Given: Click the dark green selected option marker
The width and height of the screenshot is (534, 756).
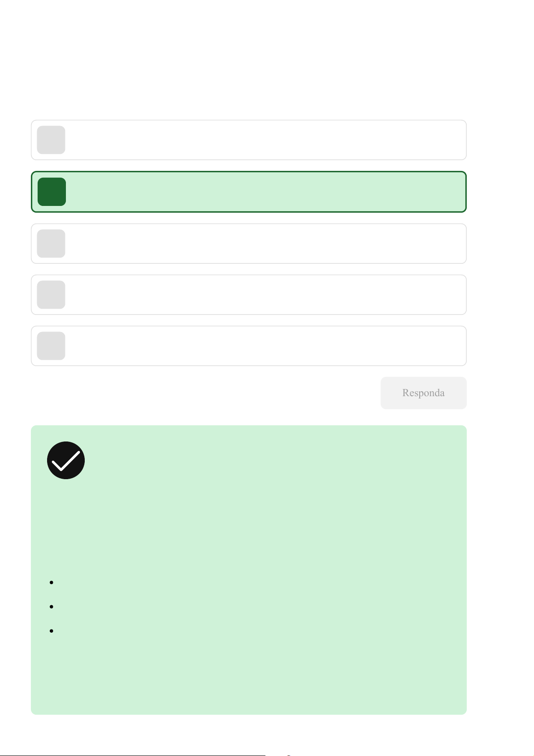Looking at the screenshot, I should [x=52, y=192].
